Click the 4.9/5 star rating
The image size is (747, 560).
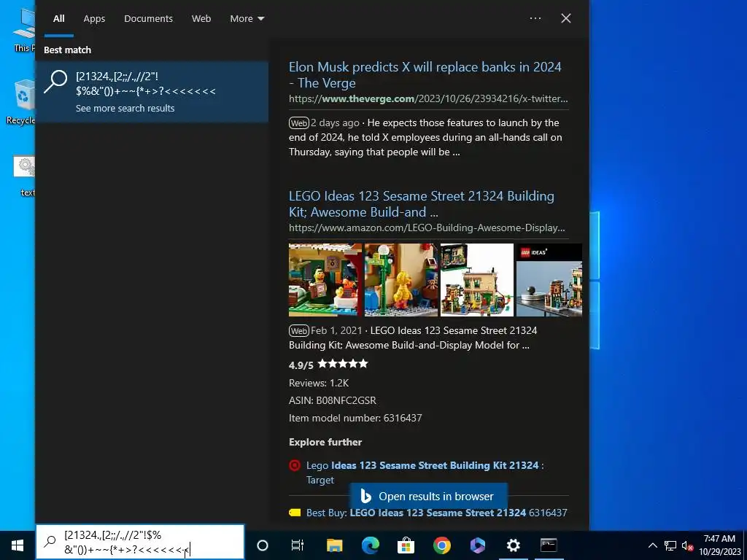(328, 365)
